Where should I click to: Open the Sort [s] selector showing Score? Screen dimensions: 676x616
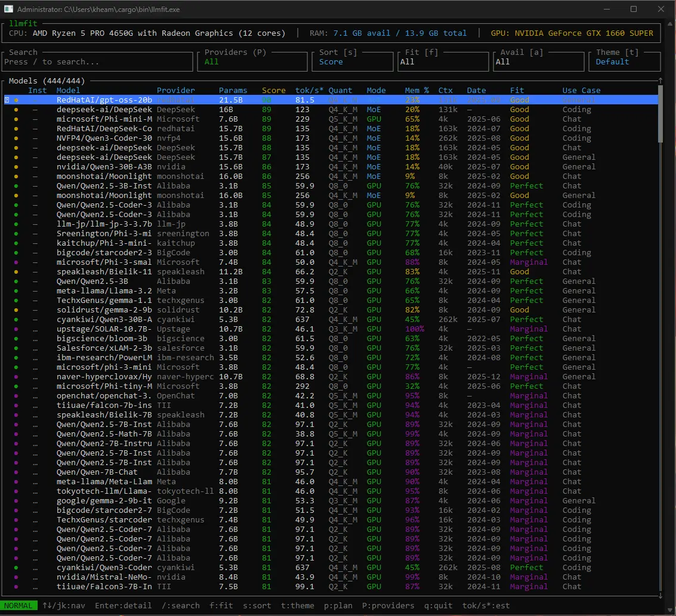tap(353, 61)
